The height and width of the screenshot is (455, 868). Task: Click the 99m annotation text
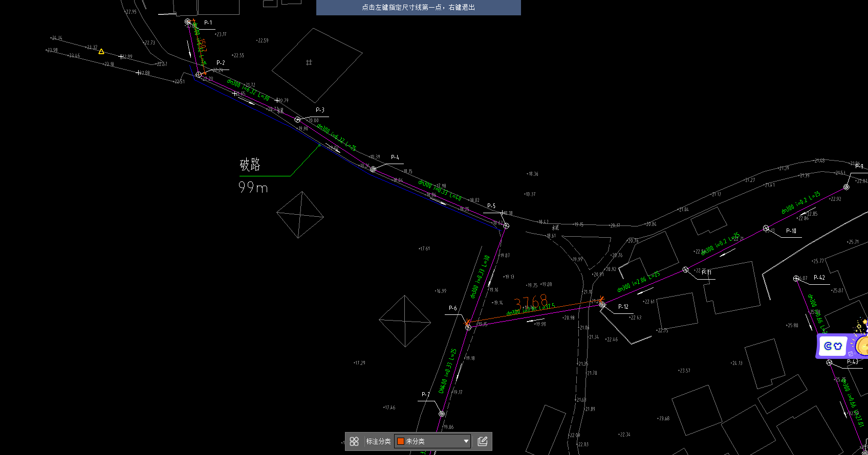pyautogui.click(x=253, y=188)
